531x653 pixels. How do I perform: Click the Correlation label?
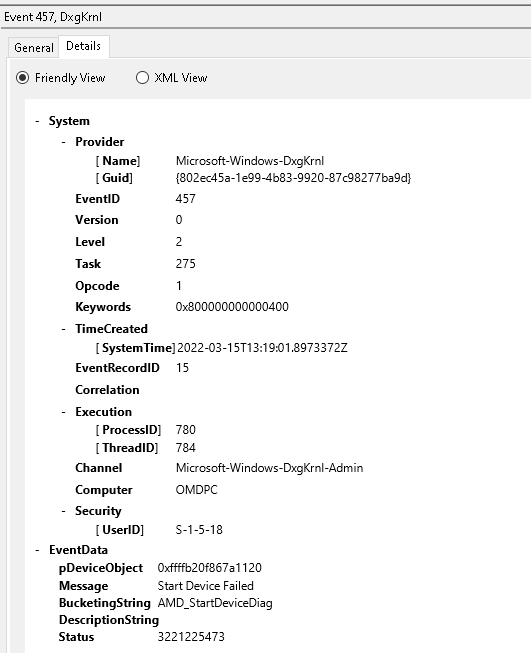tap(107, 390)
